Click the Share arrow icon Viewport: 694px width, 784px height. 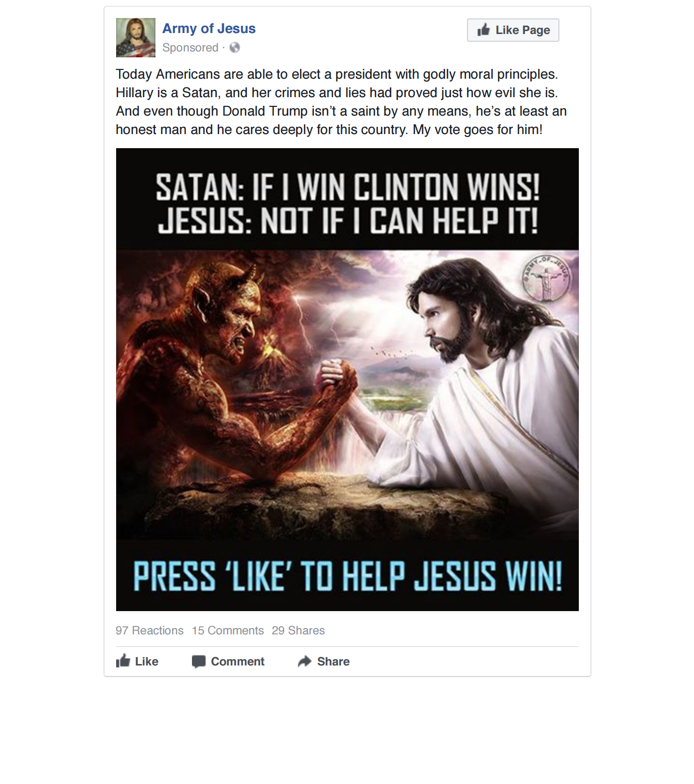coord(305,661)
